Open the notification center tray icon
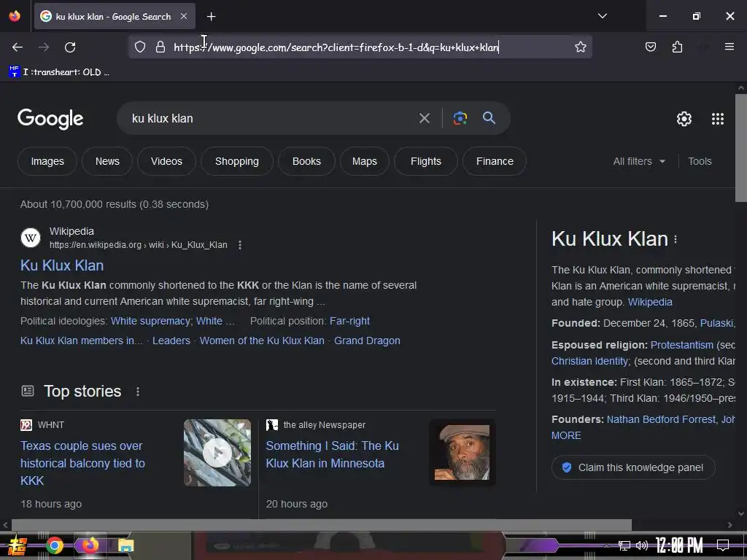 (723, 545)
